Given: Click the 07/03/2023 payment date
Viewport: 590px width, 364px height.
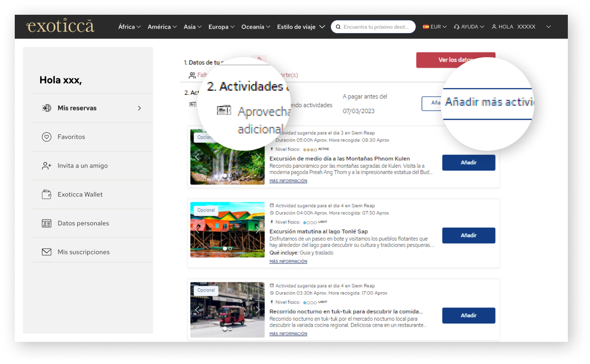Looking at the screenshot, I should click(x=359, y=111).
